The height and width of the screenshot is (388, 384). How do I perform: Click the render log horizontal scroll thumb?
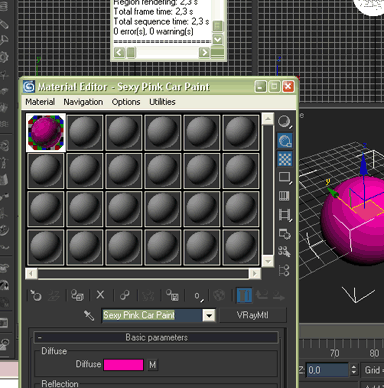click(131, 52)
